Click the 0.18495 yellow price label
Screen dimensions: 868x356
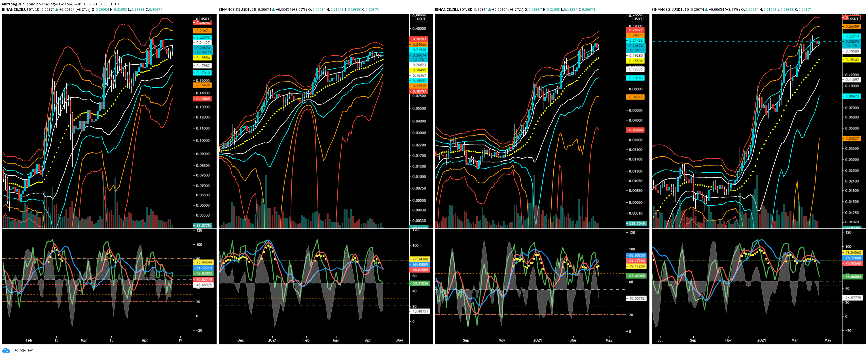click(x=419, y=70)
